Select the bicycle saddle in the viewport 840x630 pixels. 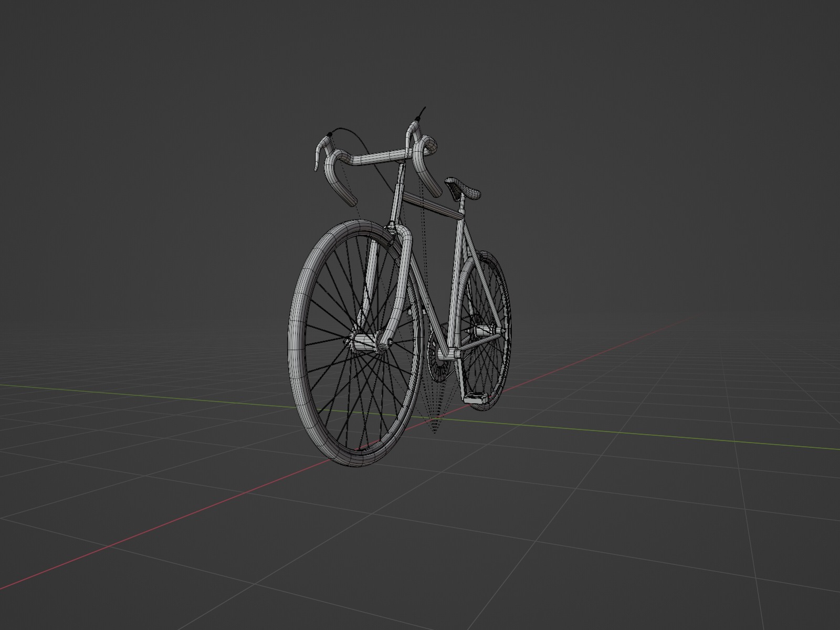(463, 188)
